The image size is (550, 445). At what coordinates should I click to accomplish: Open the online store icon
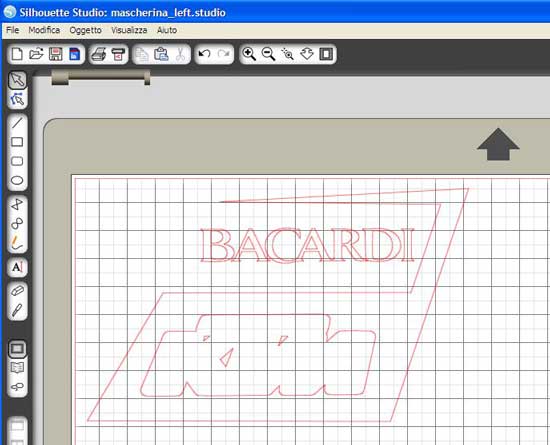coord(17,387)
